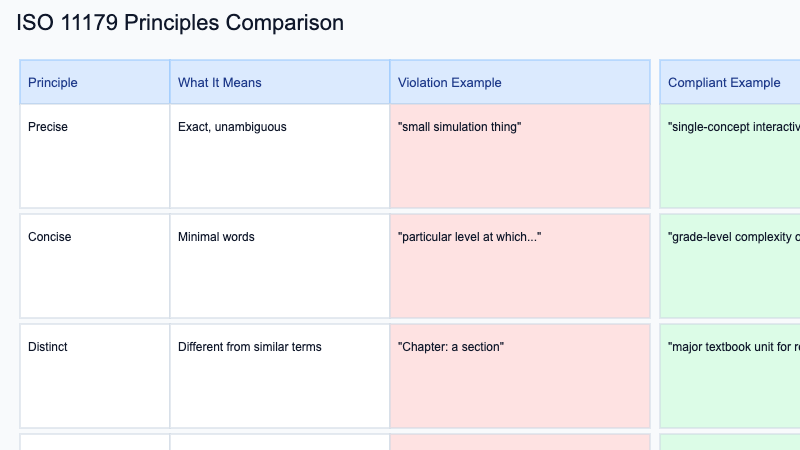Image resolution: width=800 pixels, height=450 pixels.
Task: Click the "Minimal words" cell
Action: point(280,266)
